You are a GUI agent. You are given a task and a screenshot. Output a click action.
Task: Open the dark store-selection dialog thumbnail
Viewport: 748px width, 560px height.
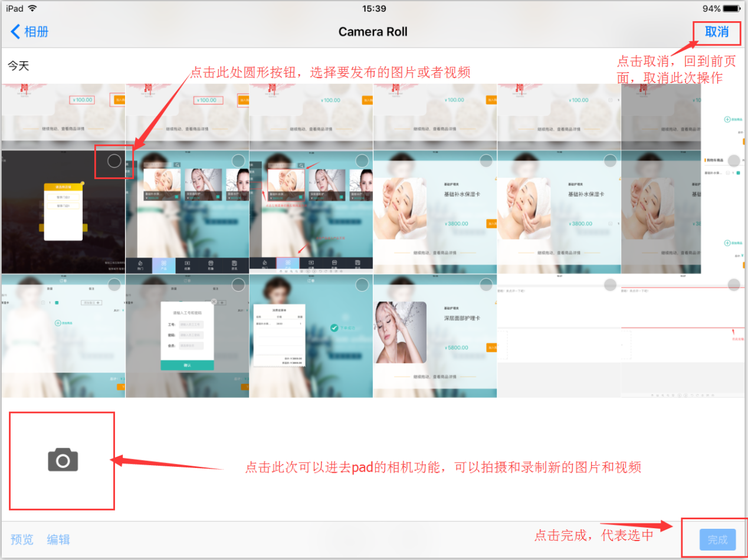(x=63, y=212)
